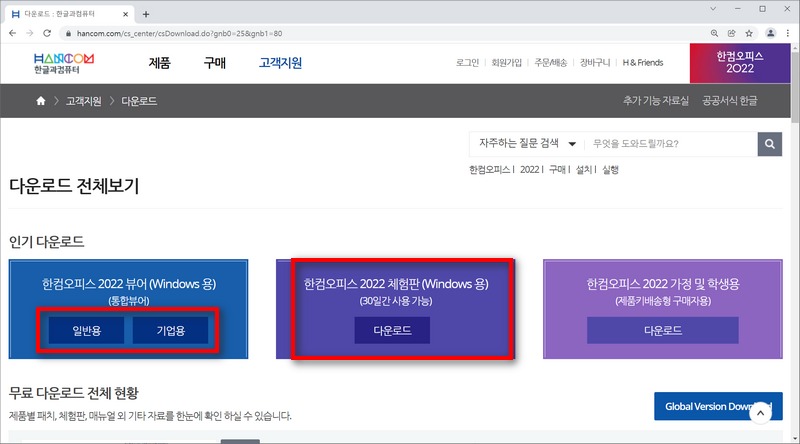Click the 한컴오피스 2022 banner

[x=740, y=63]
